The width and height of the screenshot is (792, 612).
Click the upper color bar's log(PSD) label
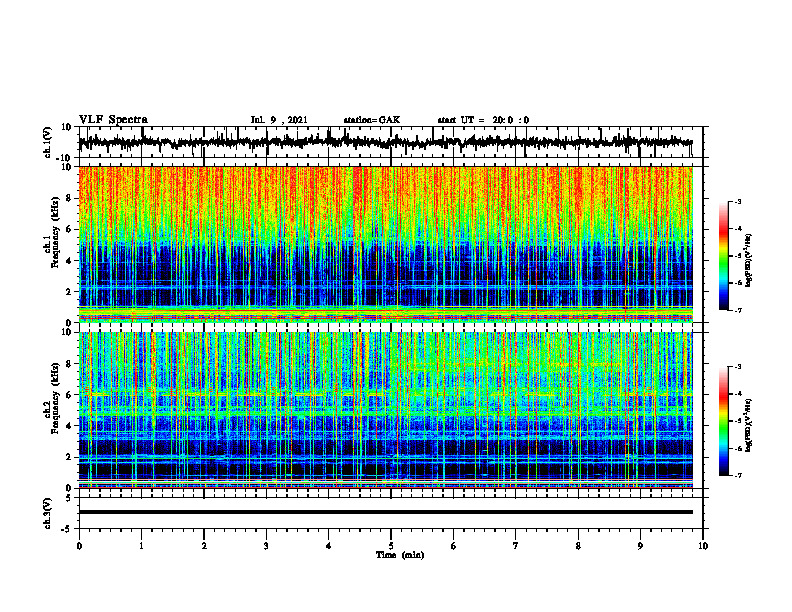click(x=750, y=261)
